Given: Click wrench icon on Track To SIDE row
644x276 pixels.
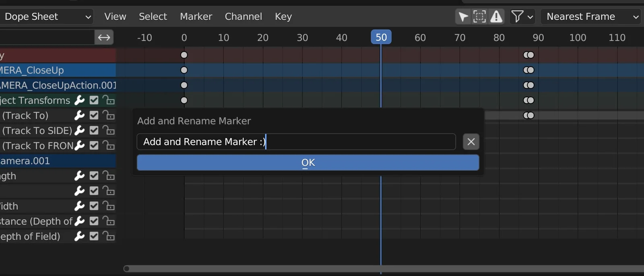Looking at the screenshot, I should (80, 131).
